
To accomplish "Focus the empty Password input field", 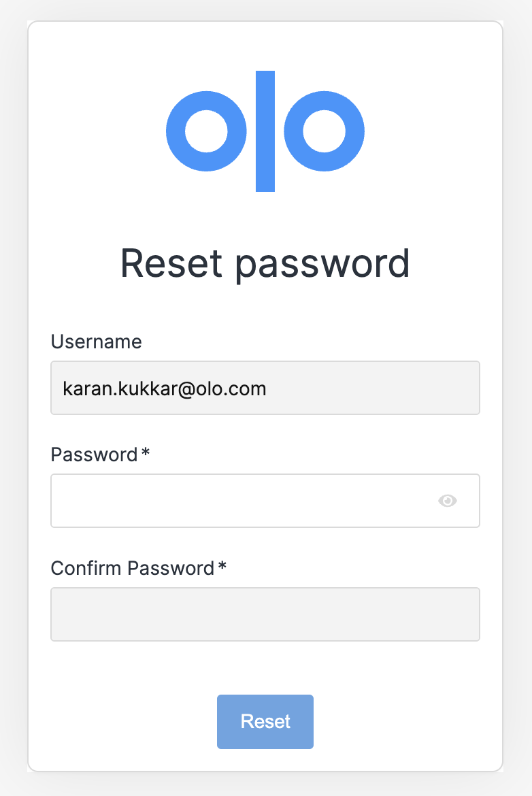I will tap(265, 501).
